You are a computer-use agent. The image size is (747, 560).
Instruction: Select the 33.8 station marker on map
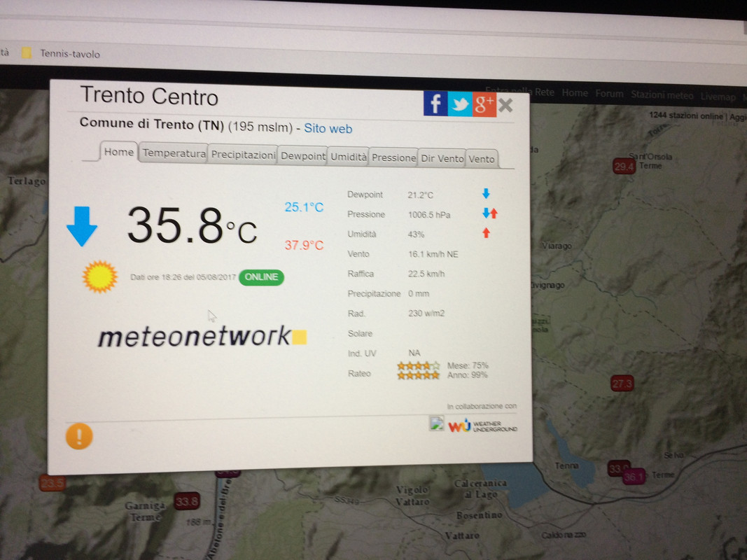pos(187,501)
